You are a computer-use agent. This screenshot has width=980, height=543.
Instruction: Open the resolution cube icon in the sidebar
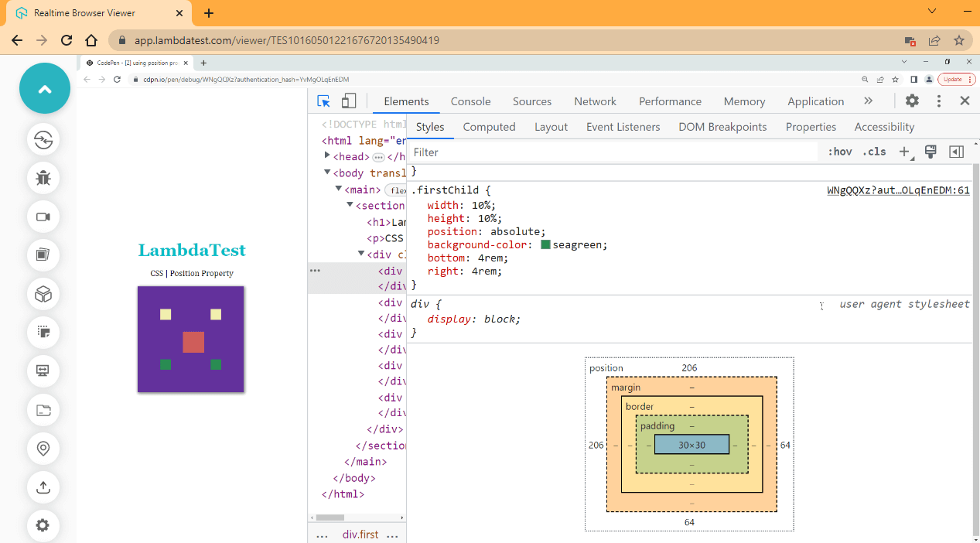coord(43,294)
